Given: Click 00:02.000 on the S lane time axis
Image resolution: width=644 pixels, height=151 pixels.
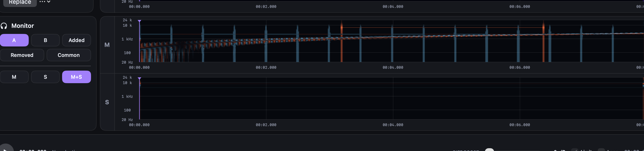Looking at the screenshot, I should 266,125.
